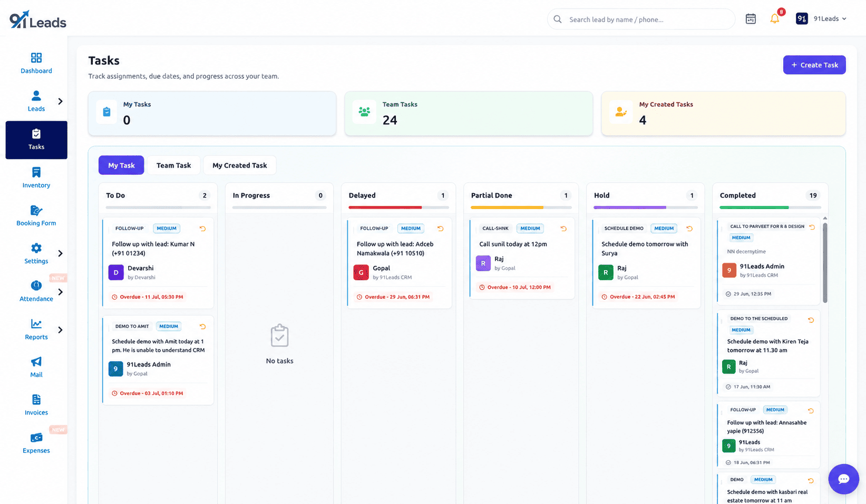Click 'Overdue - 11 Jul, 05:30 PM'
This screenshot has width=866, height=504.
point(148,297)
